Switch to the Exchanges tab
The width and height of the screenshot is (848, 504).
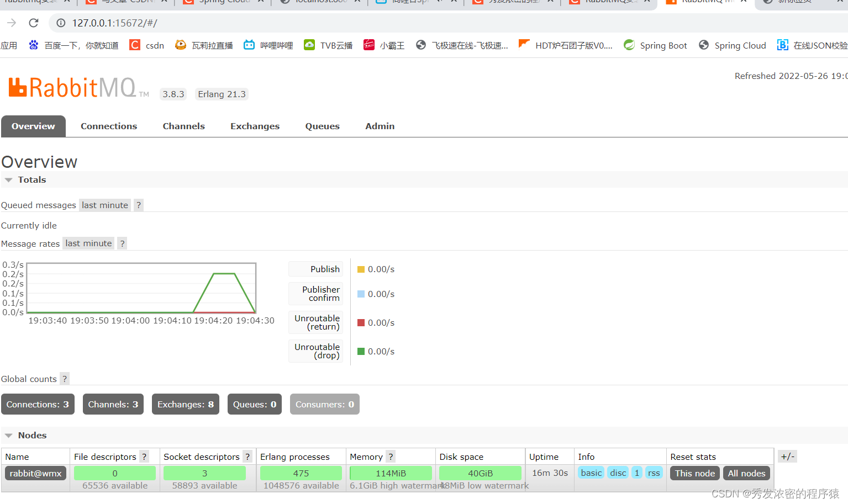tap(255, 126)
